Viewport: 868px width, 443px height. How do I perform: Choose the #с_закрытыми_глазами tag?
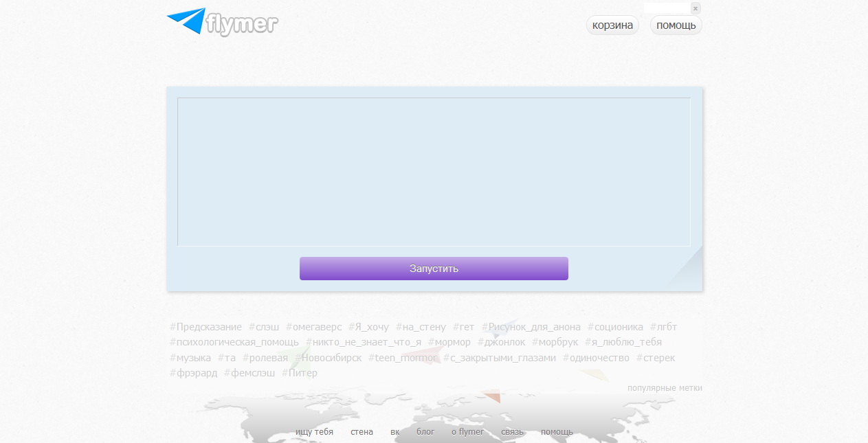(500, 358)
